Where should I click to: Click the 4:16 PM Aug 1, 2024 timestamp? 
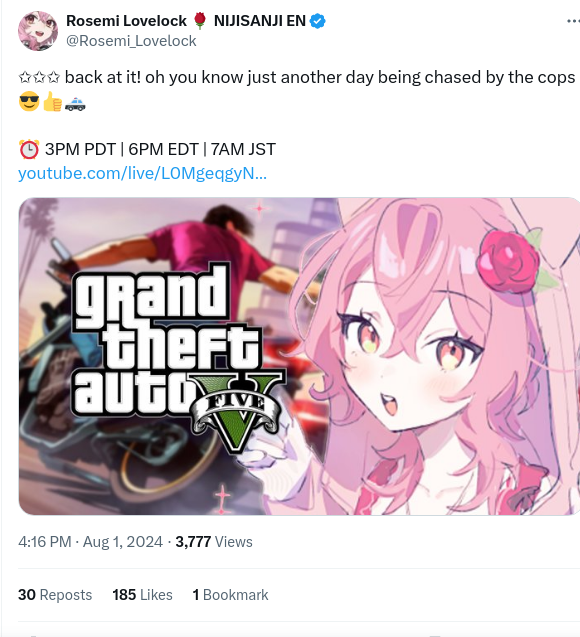90,542
